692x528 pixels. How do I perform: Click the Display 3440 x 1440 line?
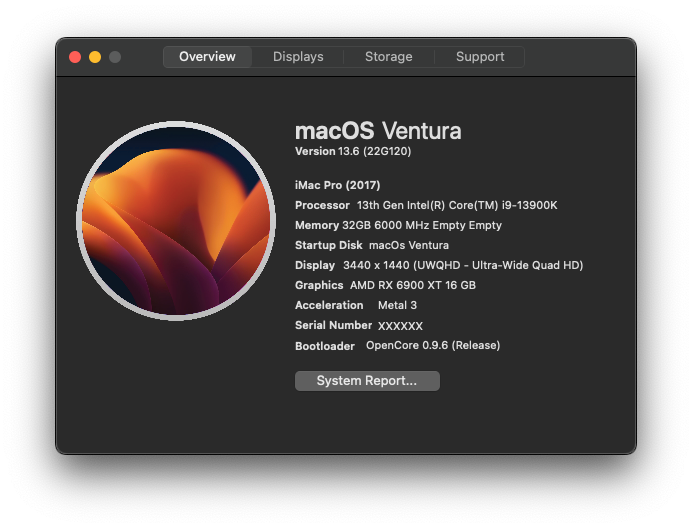(x=439, y=265)
